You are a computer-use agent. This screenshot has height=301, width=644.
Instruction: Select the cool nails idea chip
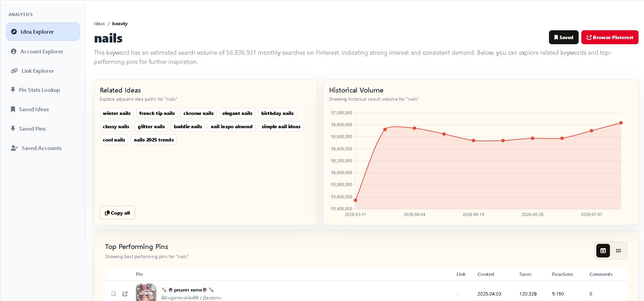[114, 140]
